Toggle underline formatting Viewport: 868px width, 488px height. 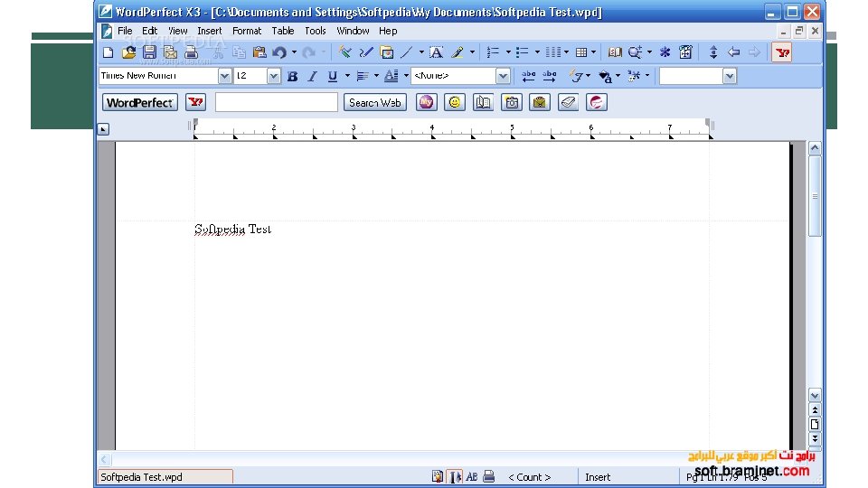[332, 76]
